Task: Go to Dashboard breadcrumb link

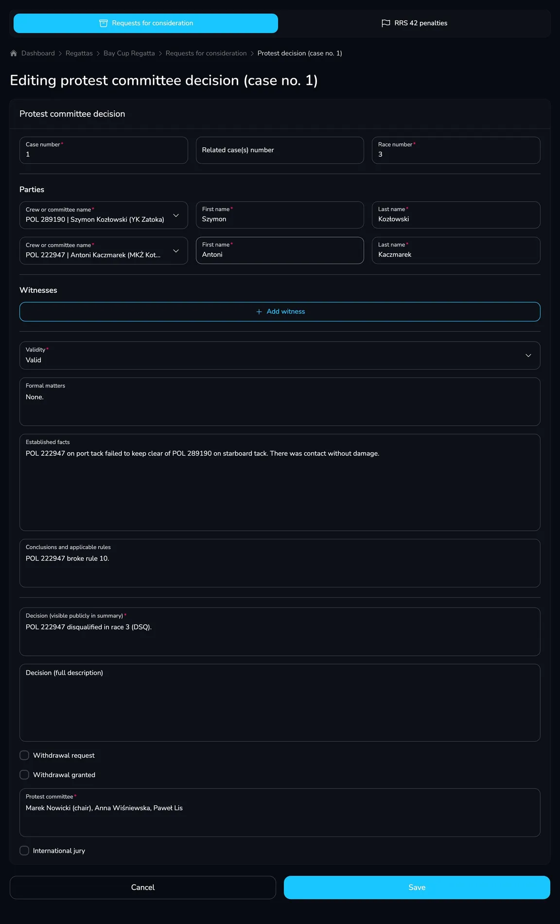Action: [x=38, y=53]
